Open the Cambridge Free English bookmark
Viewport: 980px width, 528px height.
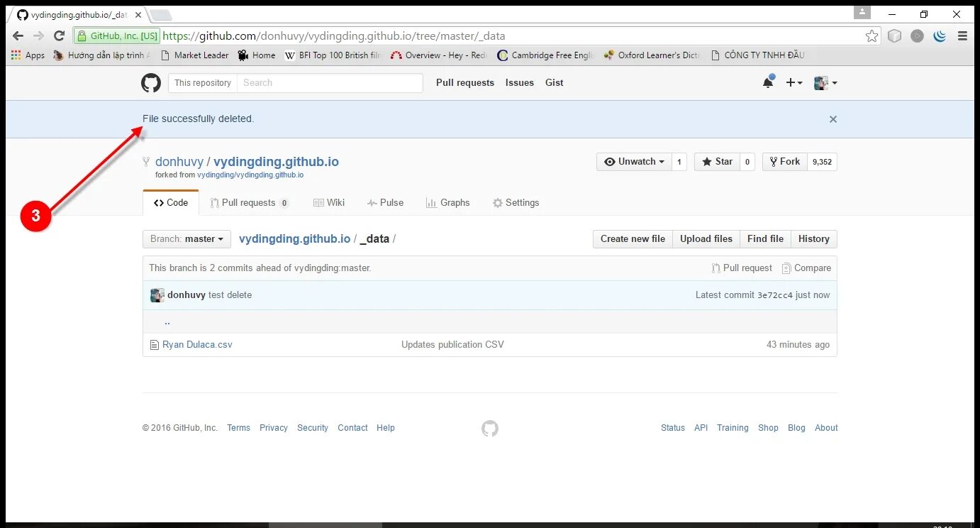pyautogui.click(x=546, y=55)
